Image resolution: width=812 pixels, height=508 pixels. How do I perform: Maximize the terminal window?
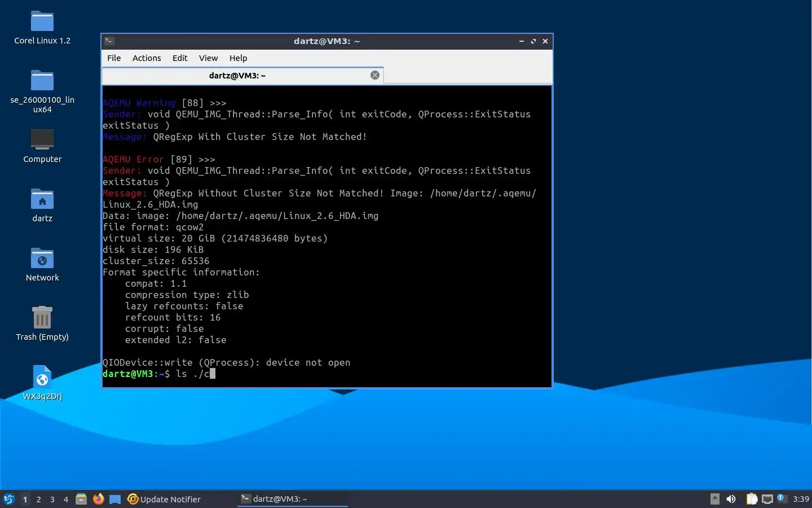[x=533, y=41]
